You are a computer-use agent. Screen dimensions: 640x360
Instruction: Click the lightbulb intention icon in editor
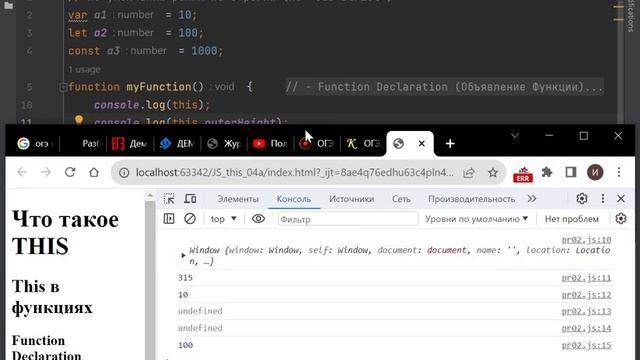tap(79, 120)
